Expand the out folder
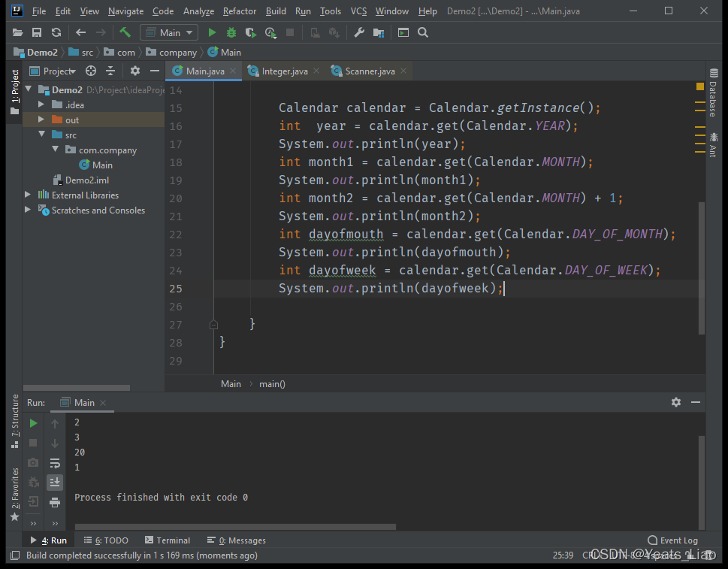 pos(41,120)
